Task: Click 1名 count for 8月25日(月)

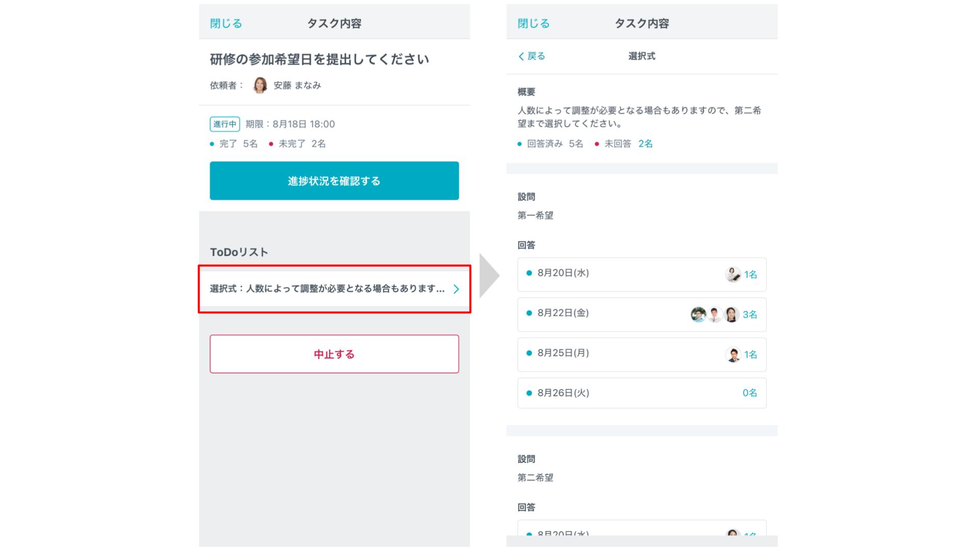Action: point(750,355)
